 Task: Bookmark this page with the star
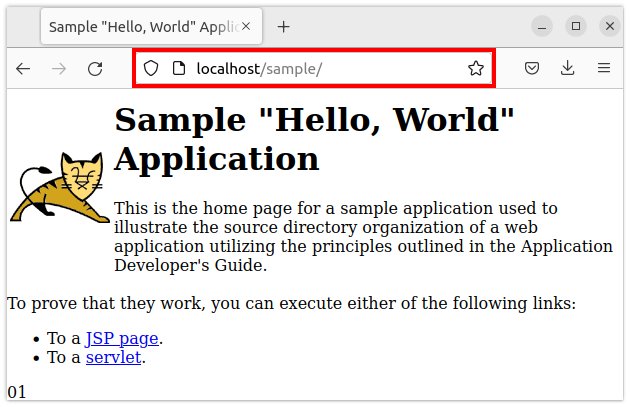[475, 69]
